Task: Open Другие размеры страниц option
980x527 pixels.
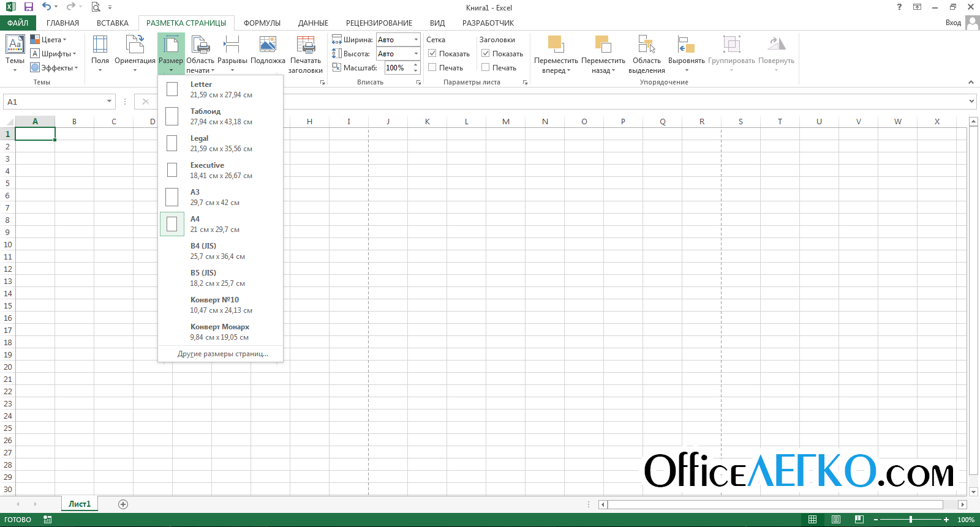Action: click(x=221, y=354)
